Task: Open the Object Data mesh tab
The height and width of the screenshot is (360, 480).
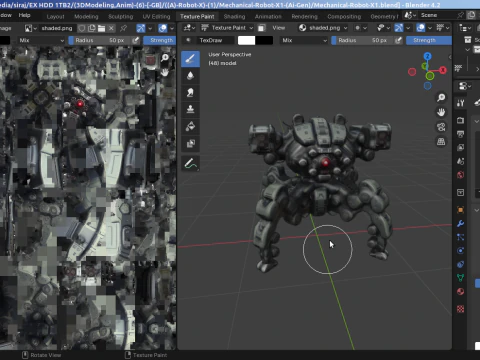Action: [x=461, y=278]
